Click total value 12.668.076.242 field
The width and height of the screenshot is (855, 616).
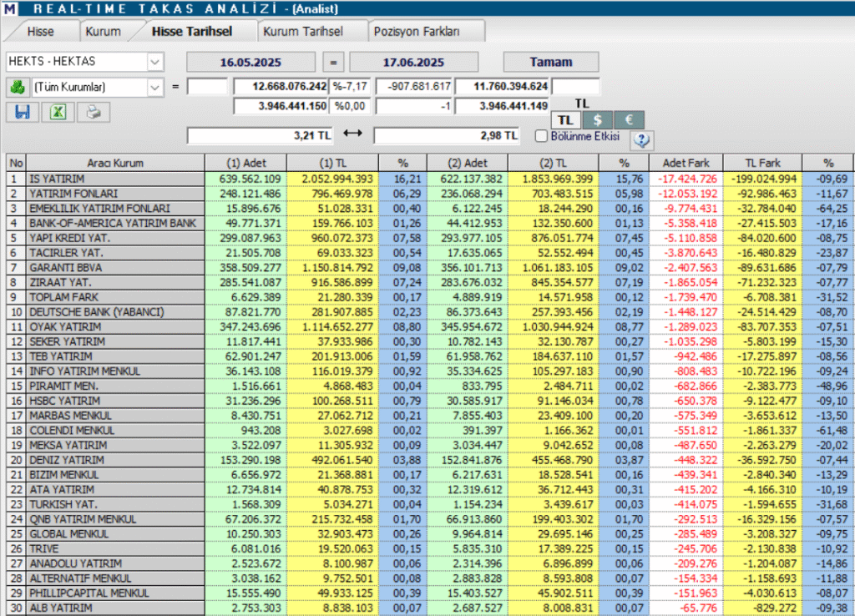[x=281, y=87]
